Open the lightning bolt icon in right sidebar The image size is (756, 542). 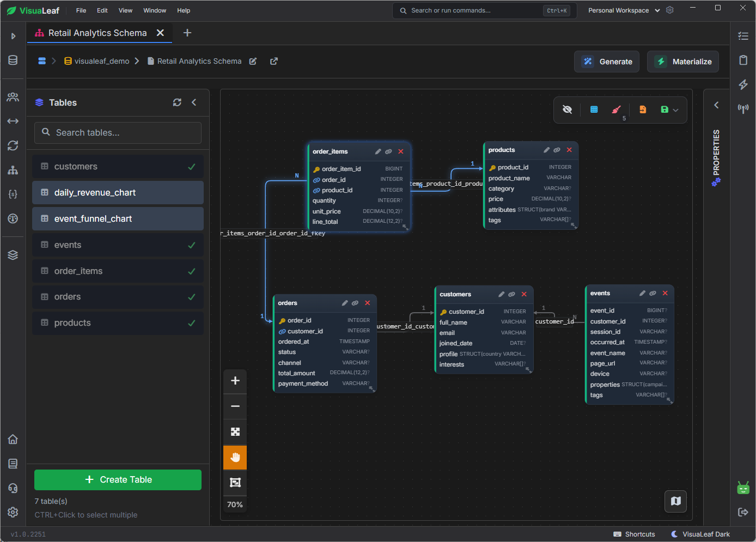click(743, 84)
